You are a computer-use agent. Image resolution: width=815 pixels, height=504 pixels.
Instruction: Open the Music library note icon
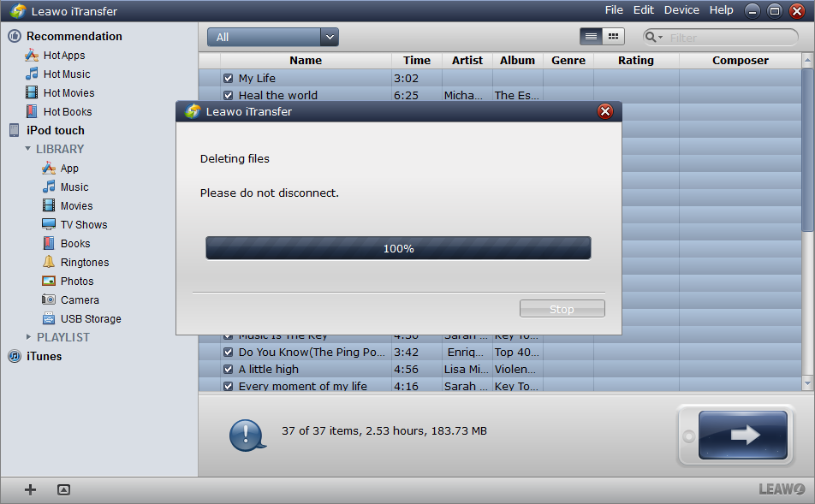tap(49, 187)
